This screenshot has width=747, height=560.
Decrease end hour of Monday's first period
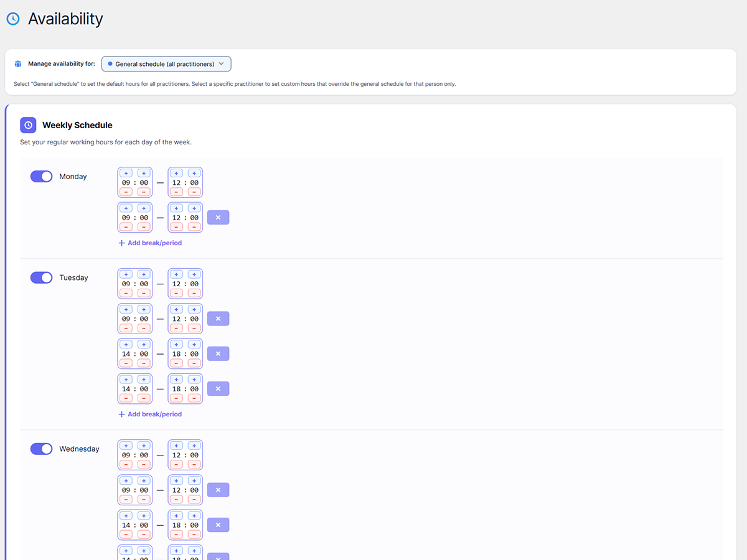(x=177, y=192)
